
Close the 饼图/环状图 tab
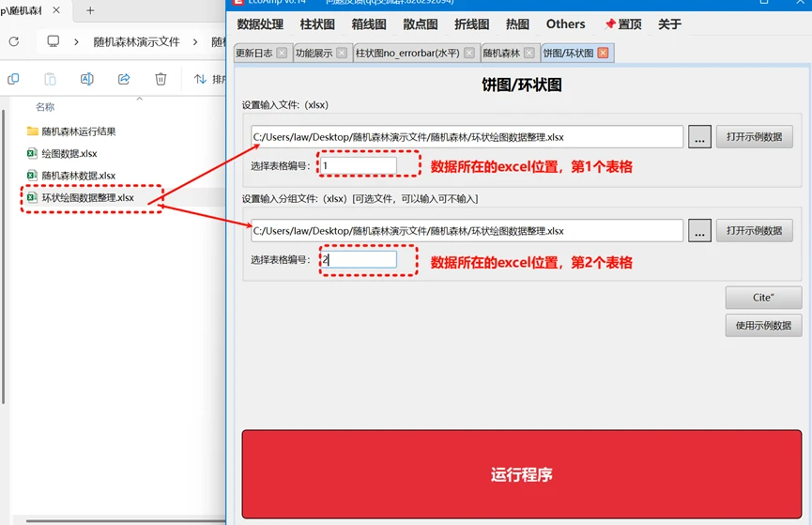[x=603, y=54]
